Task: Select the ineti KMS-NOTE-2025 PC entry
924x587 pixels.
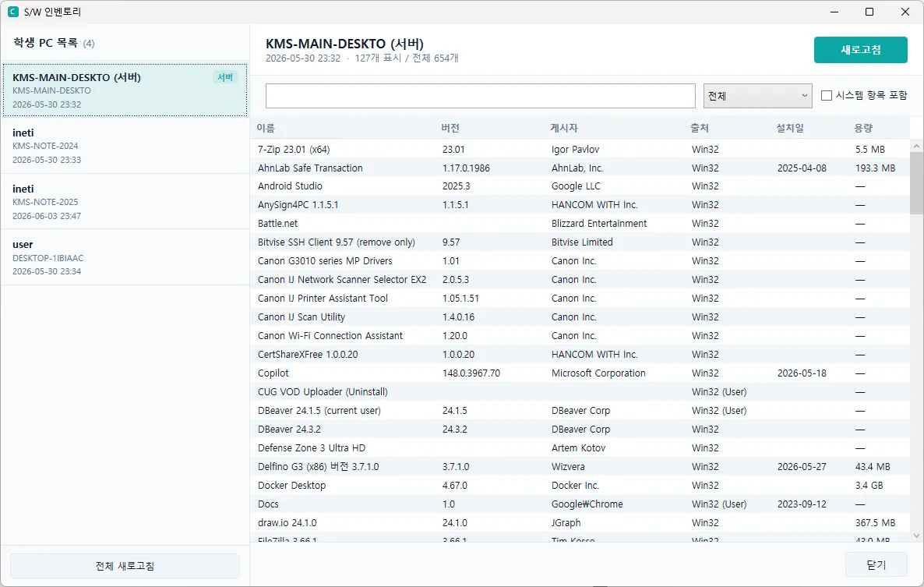Action: coord(125,202)
